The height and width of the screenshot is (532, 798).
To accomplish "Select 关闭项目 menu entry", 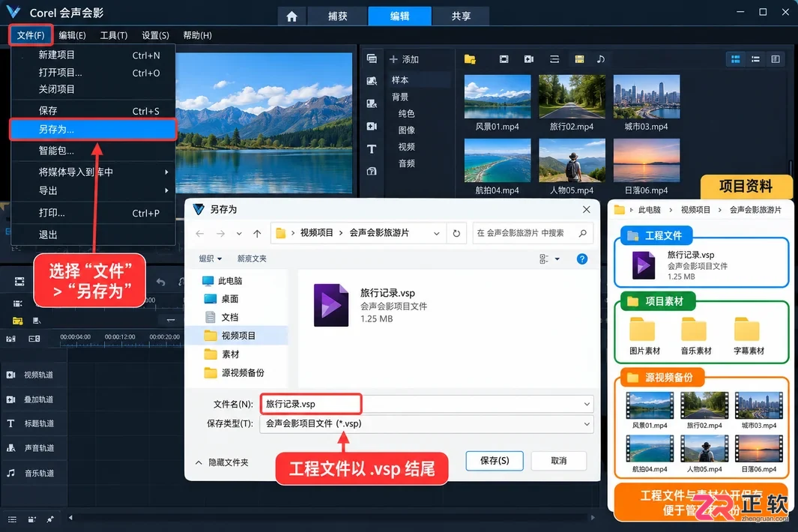I will pyautogui.click(x=93, y=89).
